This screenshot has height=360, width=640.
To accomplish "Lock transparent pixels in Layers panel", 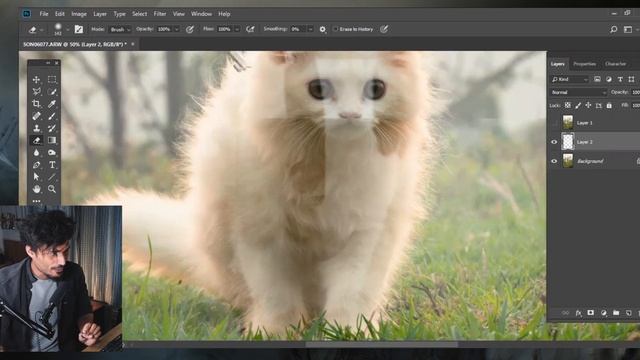I will click(568, 105).
